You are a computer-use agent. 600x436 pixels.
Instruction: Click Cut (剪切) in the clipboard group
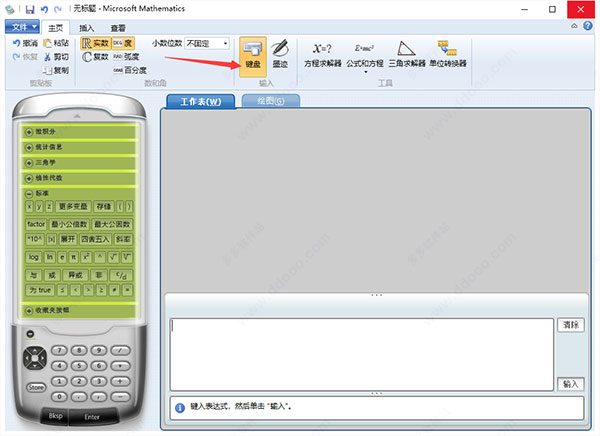pyautogui.click(x=56, y=57)
